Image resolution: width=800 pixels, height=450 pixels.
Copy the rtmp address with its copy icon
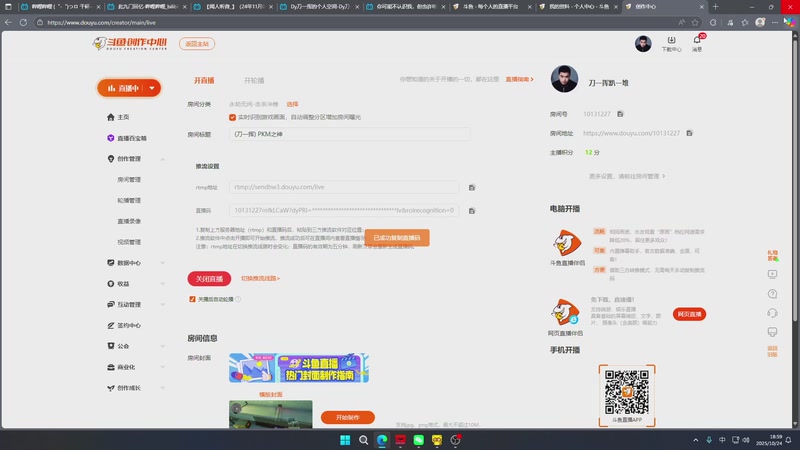pyautogui.click(x=472, y=188)
